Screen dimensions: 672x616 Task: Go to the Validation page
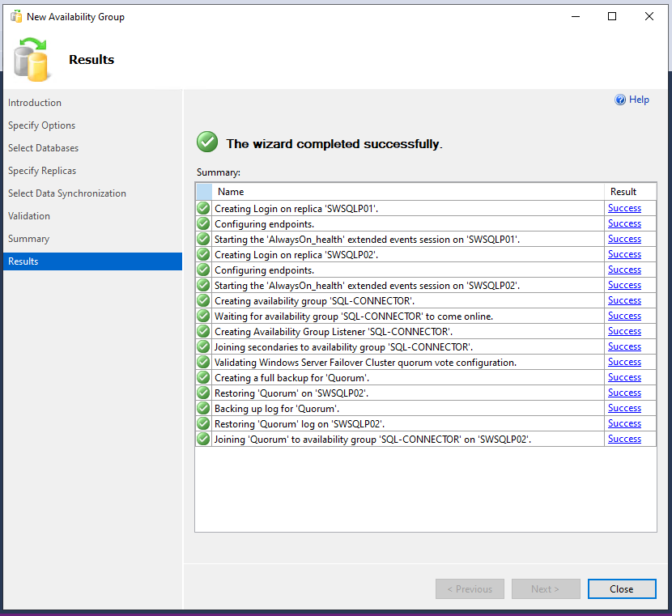click(x=29, y=216)
